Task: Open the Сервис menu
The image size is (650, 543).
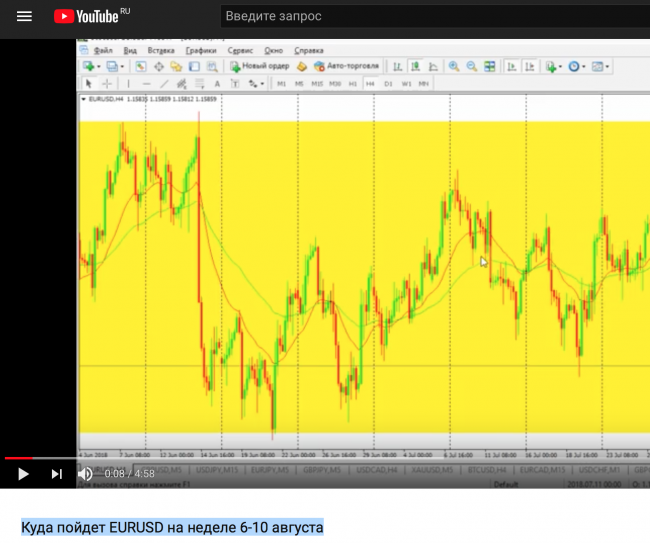Action: (x=240, y=50)
